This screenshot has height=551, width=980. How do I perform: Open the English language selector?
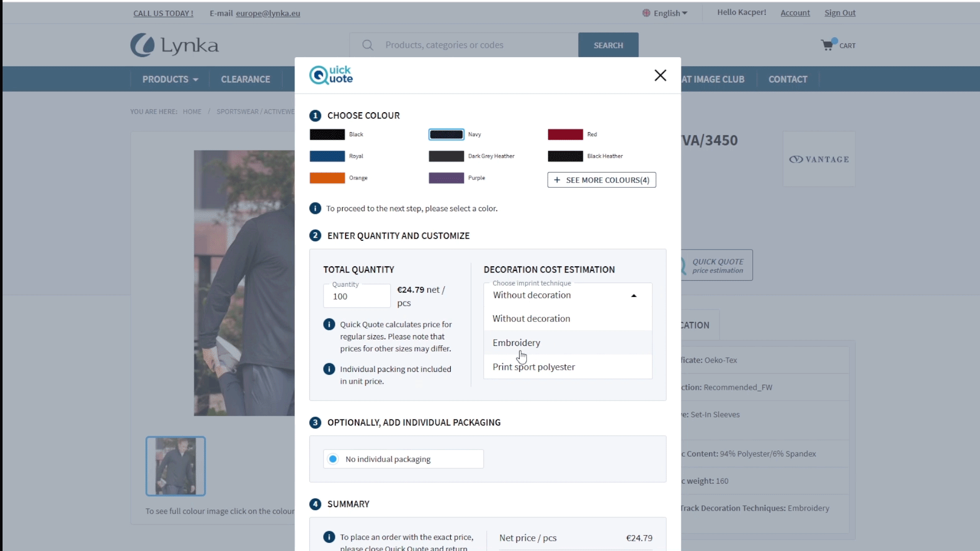665,13
